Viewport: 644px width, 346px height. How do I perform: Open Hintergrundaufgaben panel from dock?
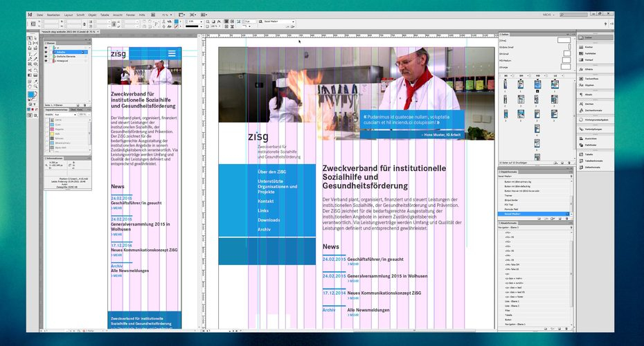[x=595, y=120]
